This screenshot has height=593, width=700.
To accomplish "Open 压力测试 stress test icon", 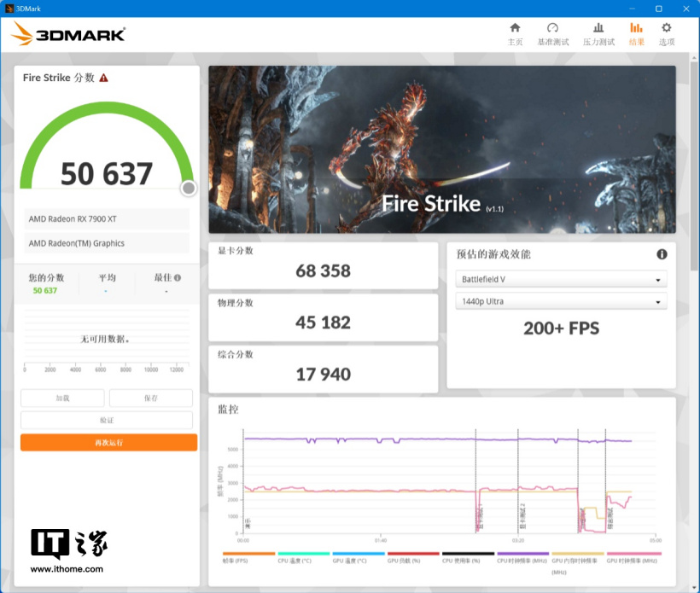I will (598, 29).
